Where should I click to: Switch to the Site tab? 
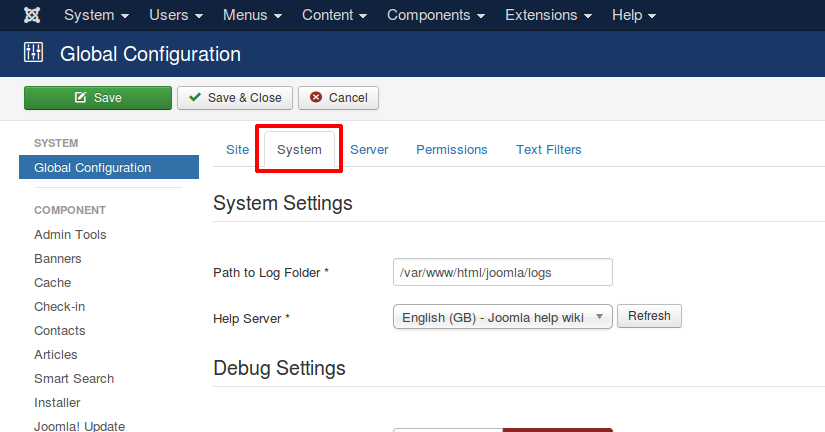click(x=237, y=150)
